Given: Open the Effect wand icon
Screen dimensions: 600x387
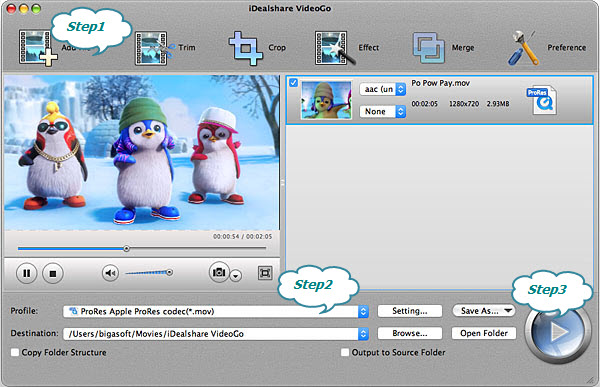Looking at the screenshot, I should pos(334,48).
